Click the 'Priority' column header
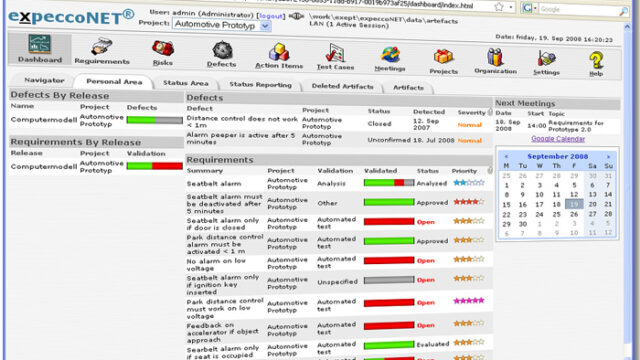 click(464, 171)
